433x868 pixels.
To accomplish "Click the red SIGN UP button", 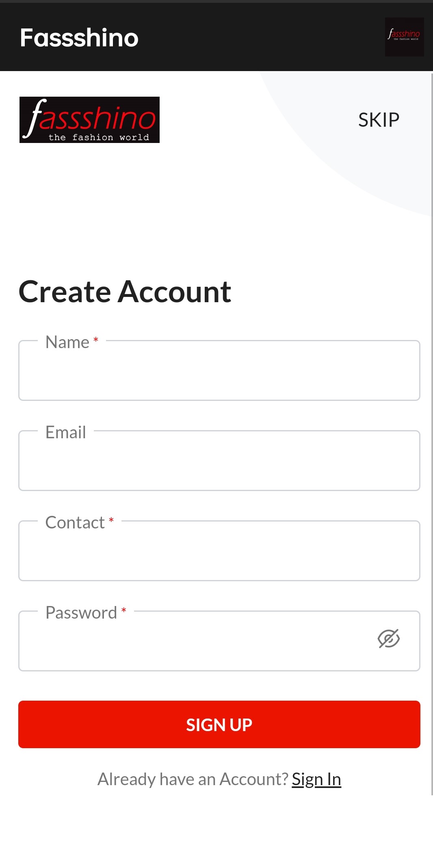I will point(219,724).
